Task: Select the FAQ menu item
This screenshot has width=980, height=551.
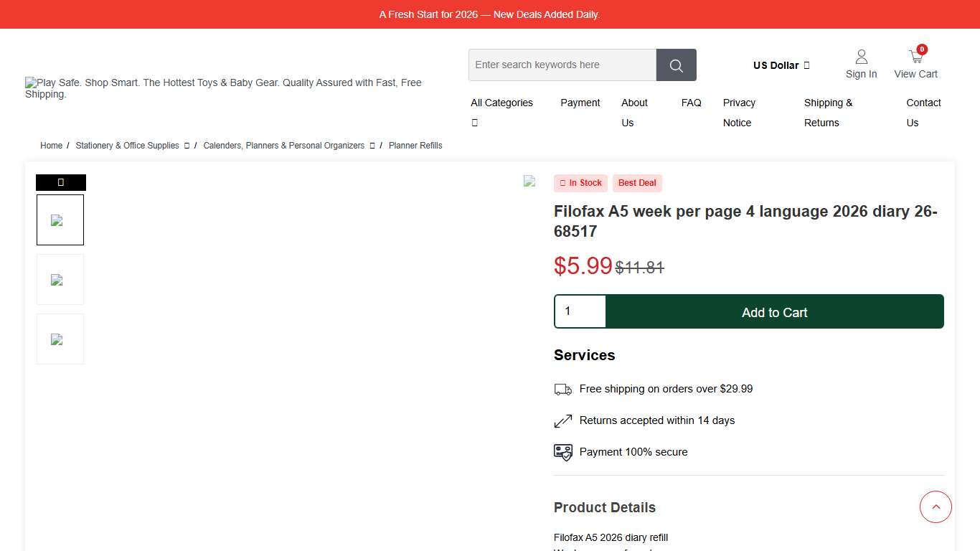Action: click(x=691, y=103)
